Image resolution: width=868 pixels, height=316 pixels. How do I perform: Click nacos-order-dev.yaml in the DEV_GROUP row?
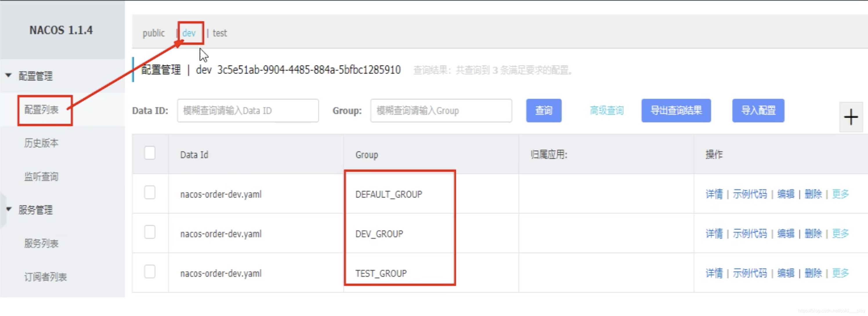point(221,234)
